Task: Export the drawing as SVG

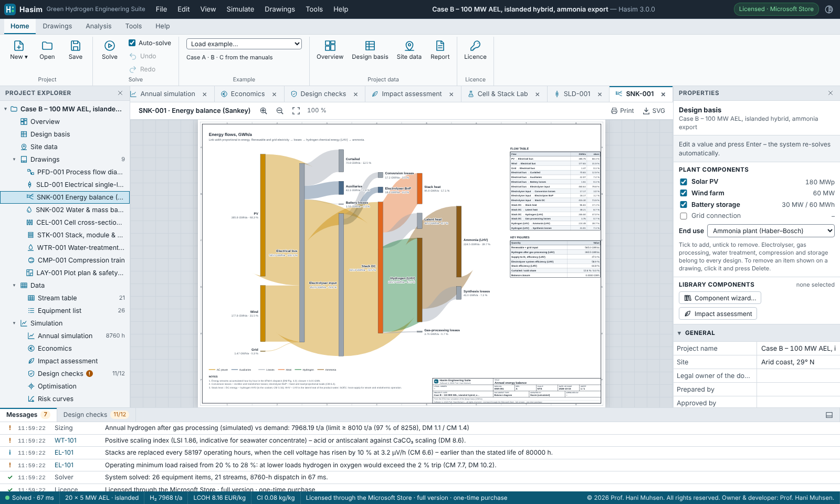Action: click(654, 111)
